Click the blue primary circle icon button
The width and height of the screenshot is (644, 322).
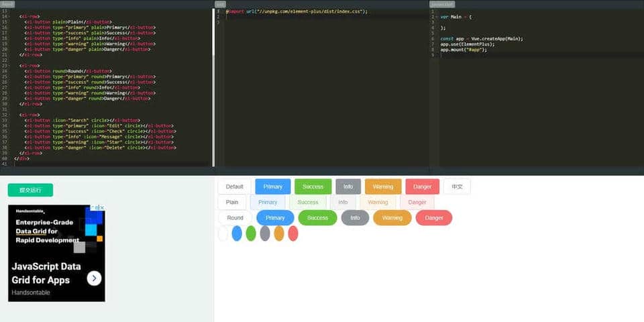pyautogui.click(x=237, y=233)
